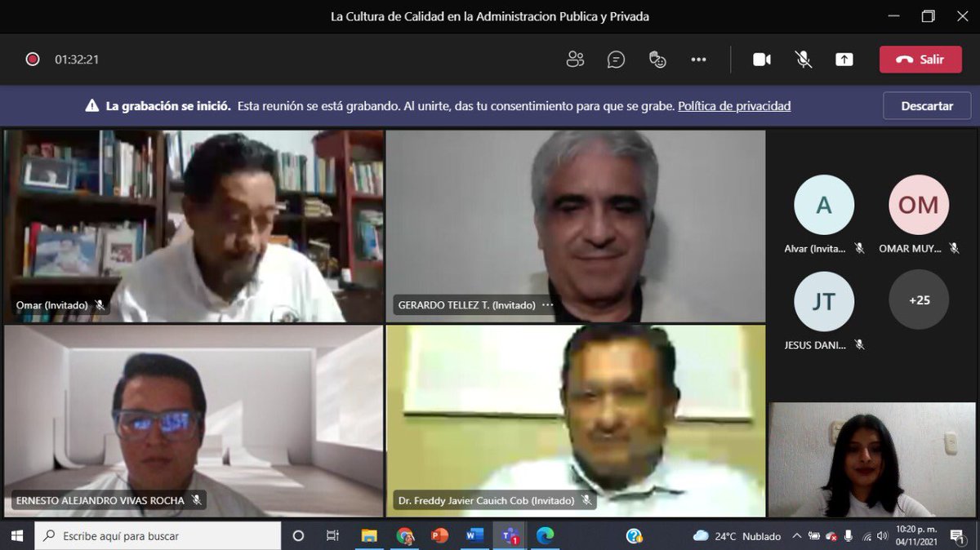Open the meeting chat icon
980x550 pixels.
tap(617, 60)
